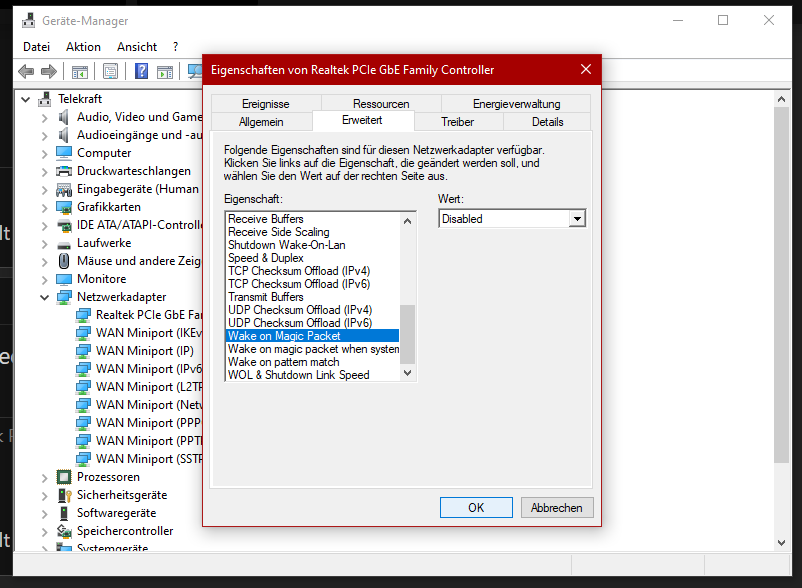The height and width of the screenshot is (588, 802).
Task: Collapse the Netzwerkadapter category
Action: 44,297
